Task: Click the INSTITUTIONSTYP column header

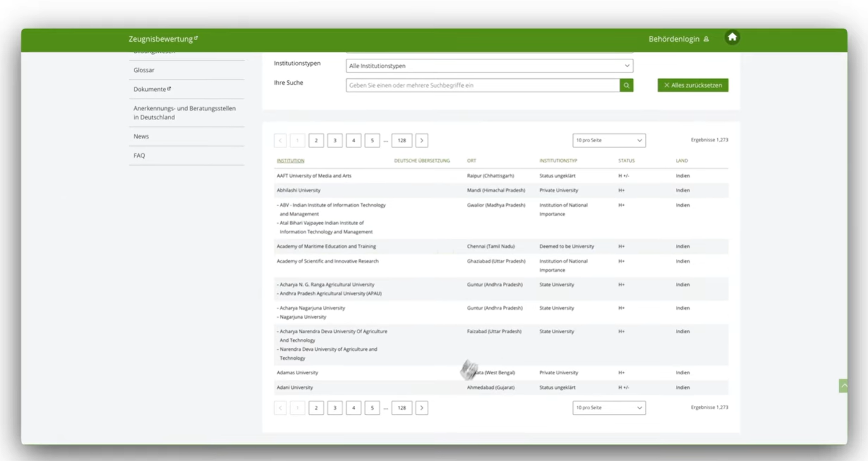Action: coord(558,161)
